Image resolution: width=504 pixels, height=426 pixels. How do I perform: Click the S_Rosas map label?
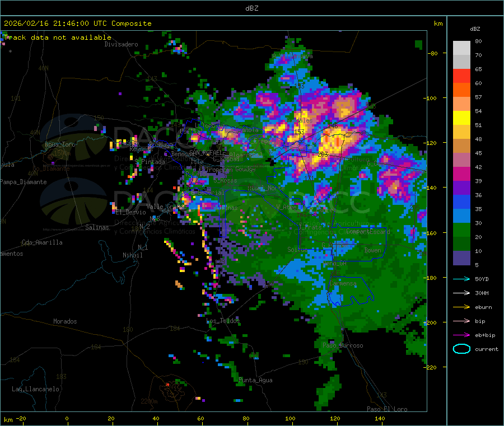[x=225, y=180]
